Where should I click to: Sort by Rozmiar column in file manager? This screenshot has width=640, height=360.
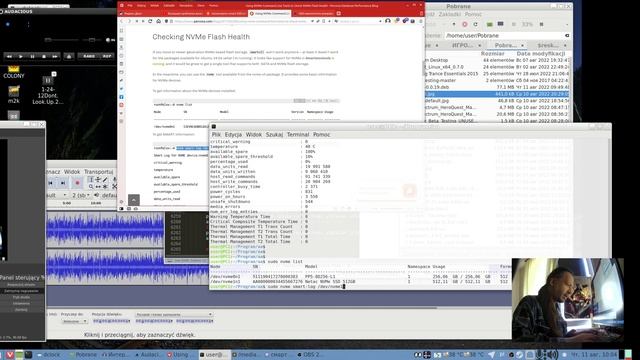coord(492,53)
